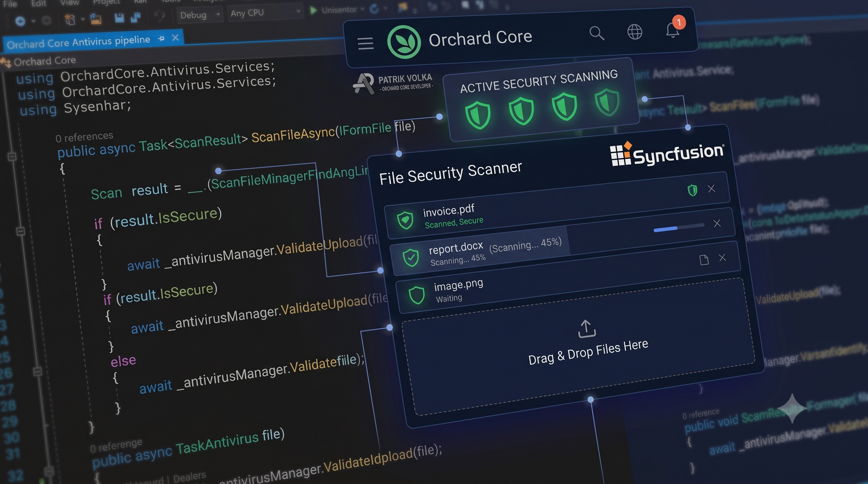Click the empty shield icon beside image.png
The width and height of the screenshot is (868, 484).
[416, 295]
